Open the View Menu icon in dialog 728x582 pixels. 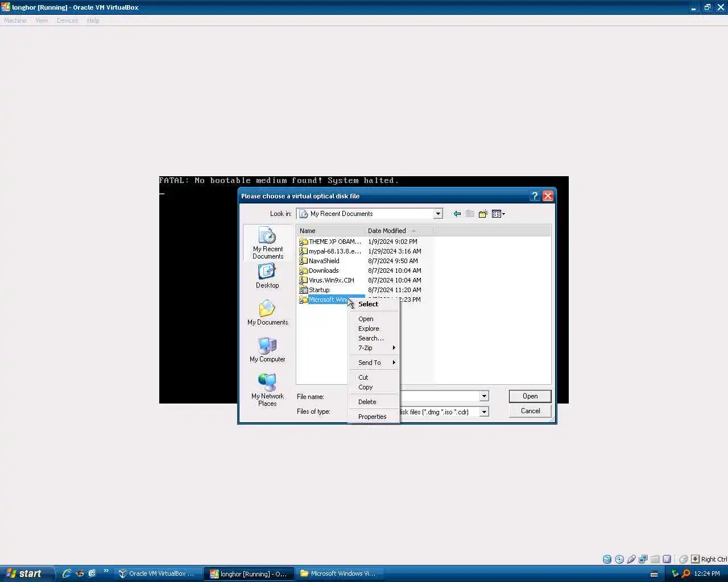click(498, 214)
